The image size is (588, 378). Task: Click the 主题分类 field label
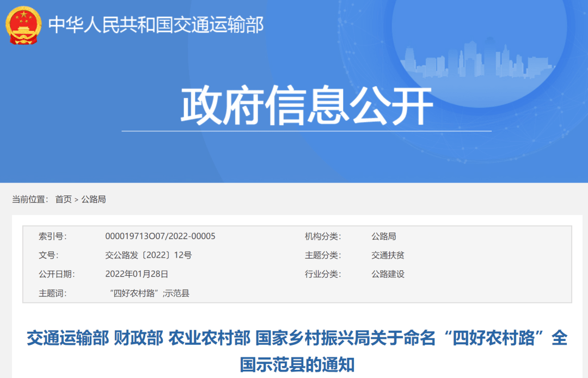pos(323,255)
